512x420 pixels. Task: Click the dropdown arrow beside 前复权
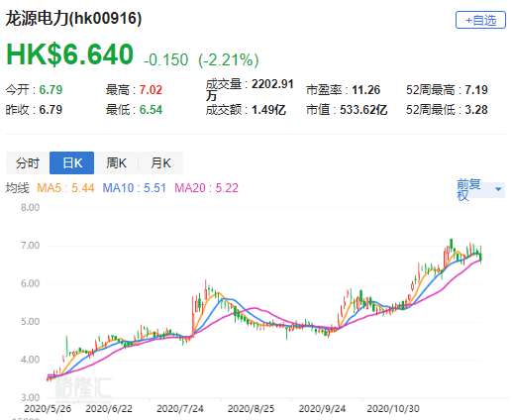pos(498,189)
